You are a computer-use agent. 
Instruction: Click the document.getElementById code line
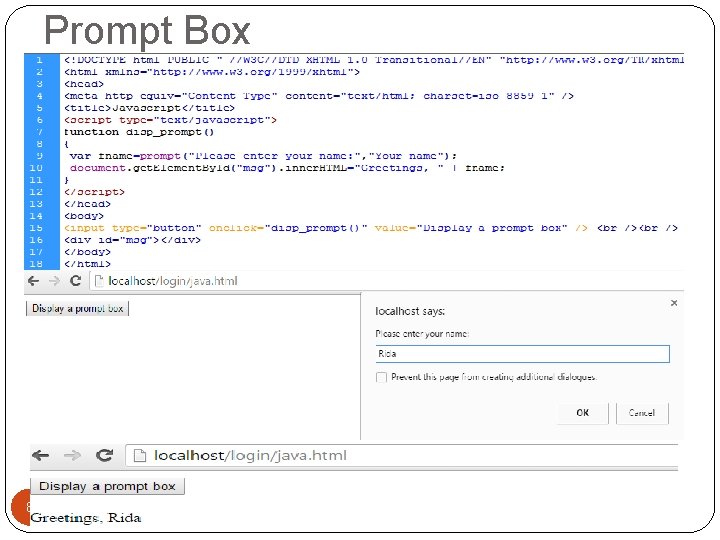(287, 168)
